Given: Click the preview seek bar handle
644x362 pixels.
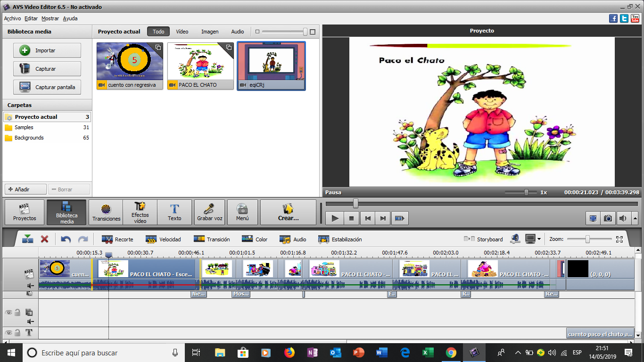Looking at the screenshot, I should tap(355, 203).
